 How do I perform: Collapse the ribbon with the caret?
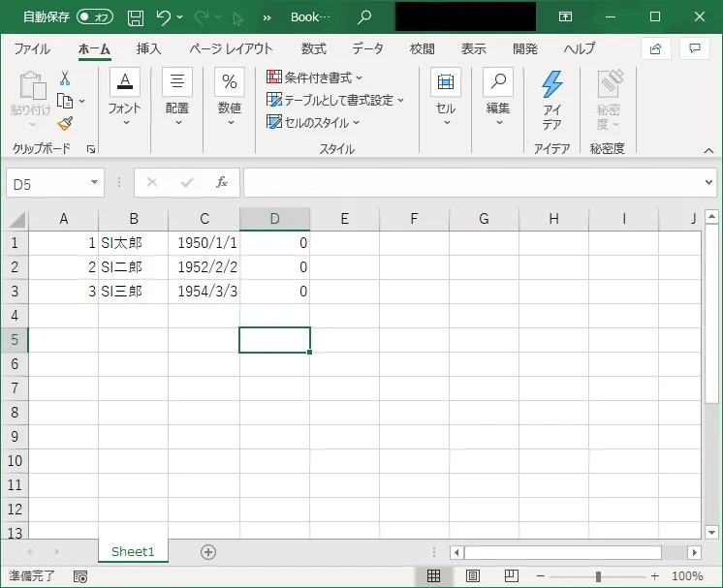coord(708,151)
